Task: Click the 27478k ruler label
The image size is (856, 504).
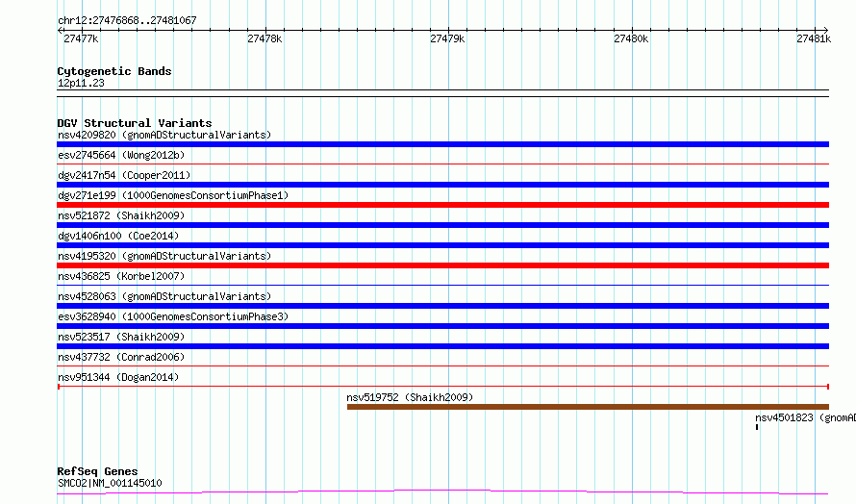Action: (x=264, y=38)
